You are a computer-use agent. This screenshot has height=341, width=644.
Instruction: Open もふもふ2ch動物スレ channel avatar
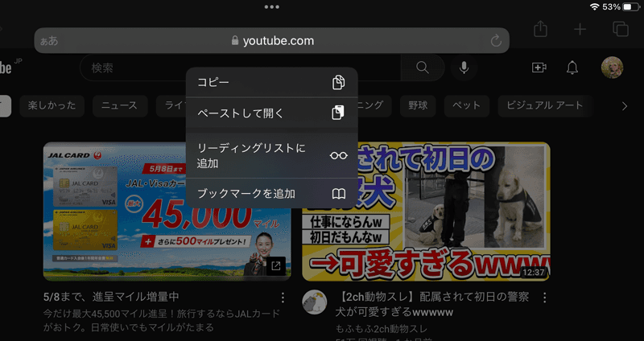point(315,302)
